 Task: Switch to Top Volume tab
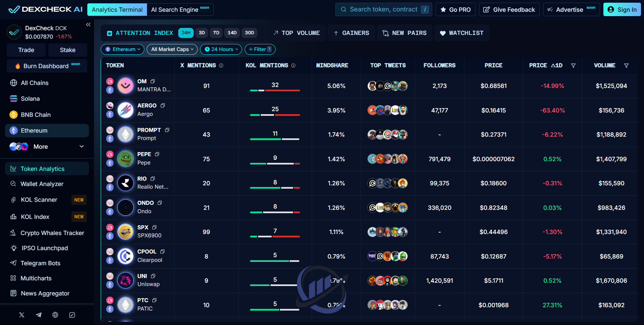(297, 33)
